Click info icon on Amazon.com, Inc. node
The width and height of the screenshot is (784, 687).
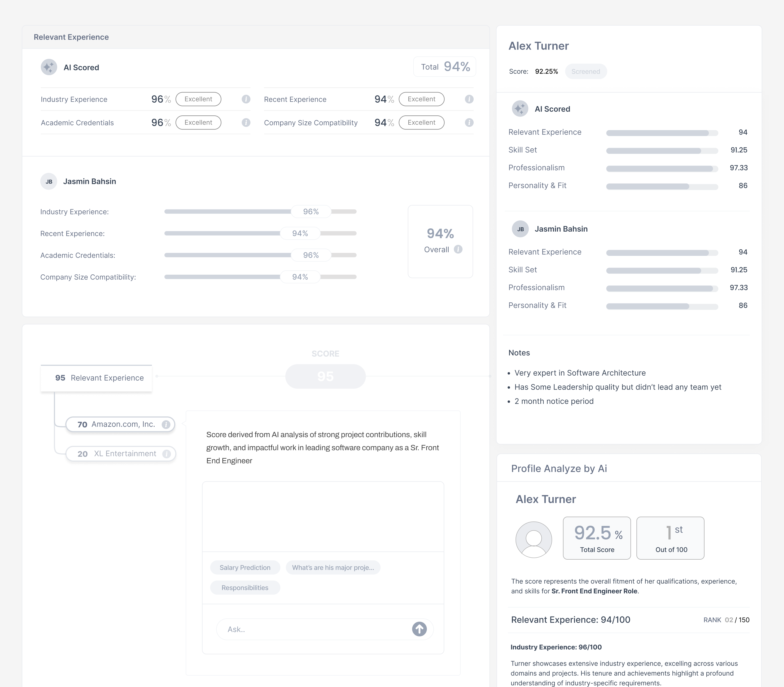point(166,424)
